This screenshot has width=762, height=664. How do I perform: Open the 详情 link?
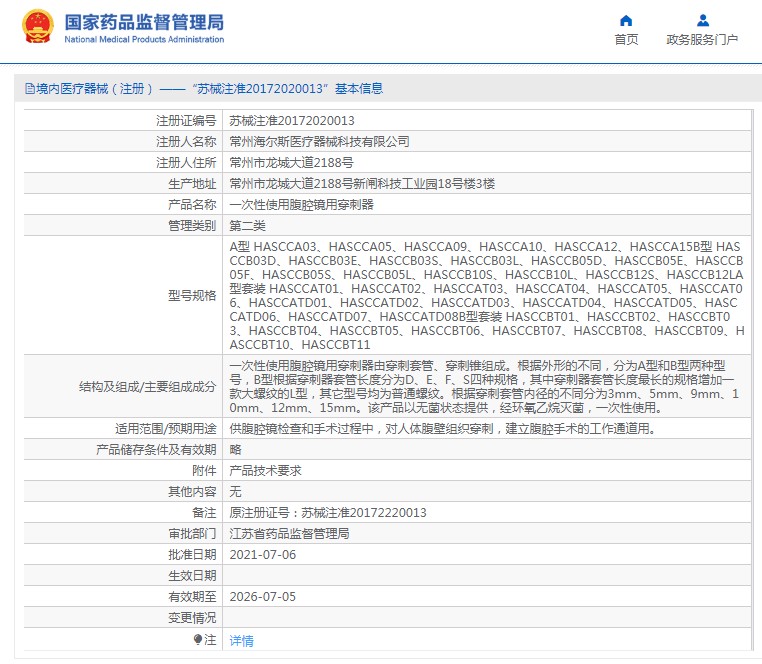coord(241,640)
